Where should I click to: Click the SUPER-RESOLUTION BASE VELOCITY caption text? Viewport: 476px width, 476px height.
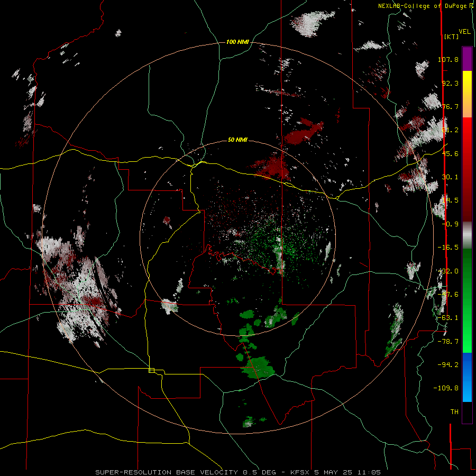[167, 472]
